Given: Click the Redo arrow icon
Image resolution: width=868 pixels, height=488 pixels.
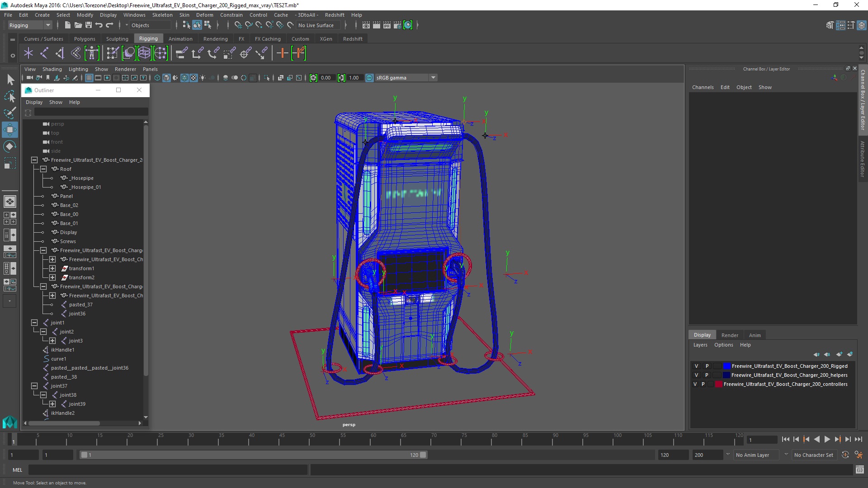Looking at the screenshot, I should 109,25.
